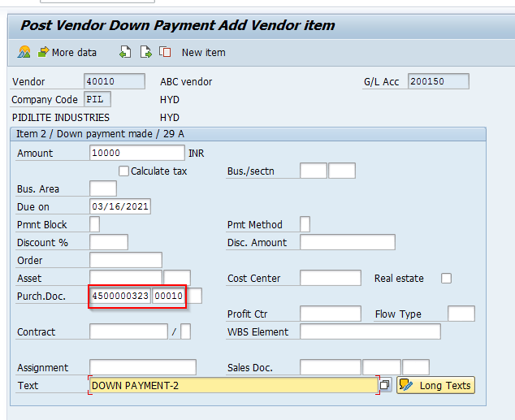Open the Long Texts editor
The width and height of the screenshot is (515, 420).
(435, 385)
